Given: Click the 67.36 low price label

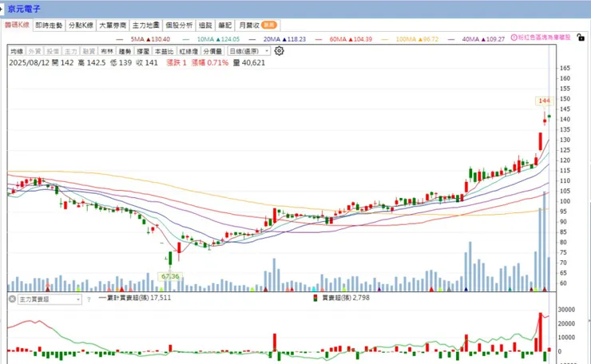Looking at the screenshot, I should 170,276.
